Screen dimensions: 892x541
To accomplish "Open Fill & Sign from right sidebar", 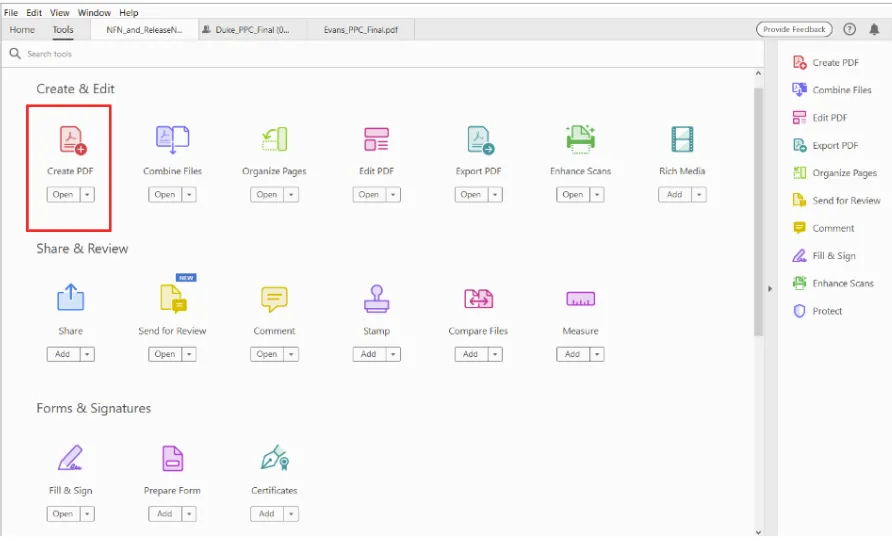I will (x=824, y=256).
